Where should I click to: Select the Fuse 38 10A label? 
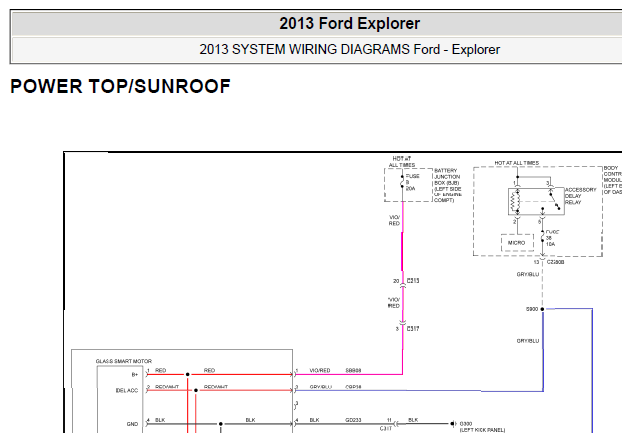pos(551,238)
